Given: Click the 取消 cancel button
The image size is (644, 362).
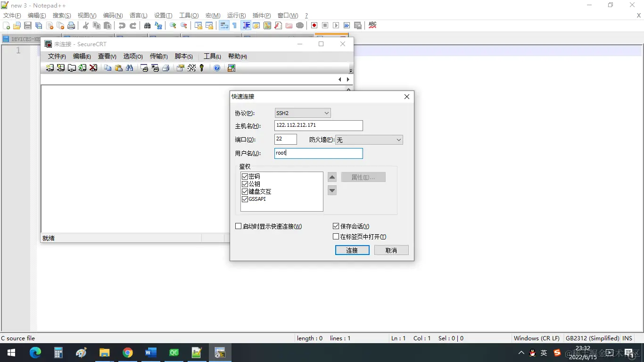Looking at the screenshot, I should [391, 250].
